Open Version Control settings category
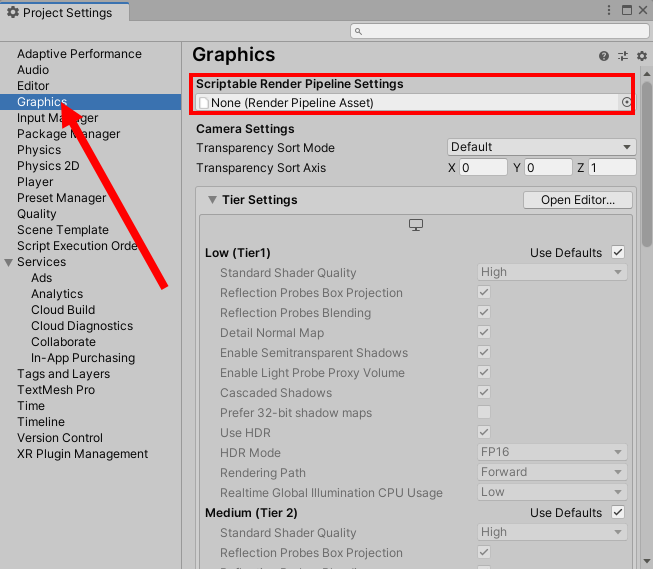This screenshot has width=653, height=569. tap(60, 438)
